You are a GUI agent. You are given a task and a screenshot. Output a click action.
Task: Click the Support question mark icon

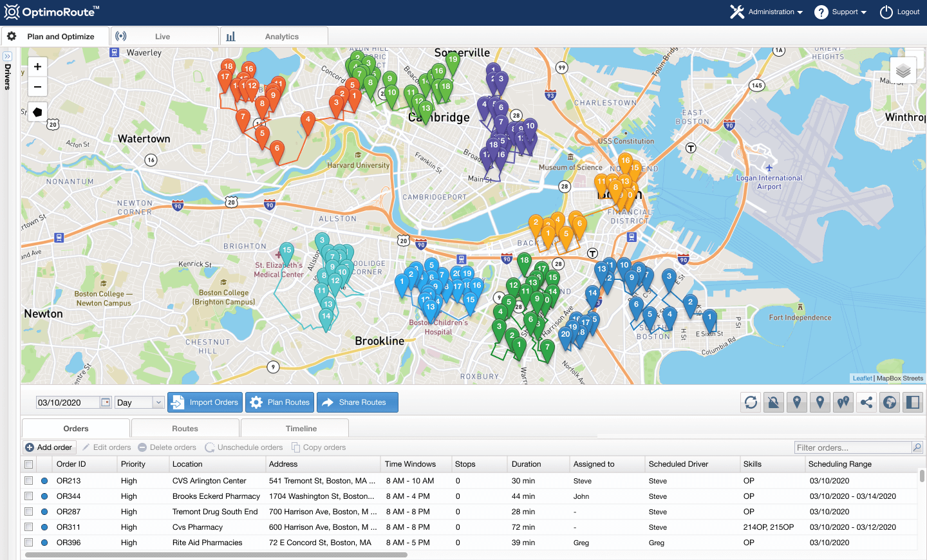coord(821,12)
